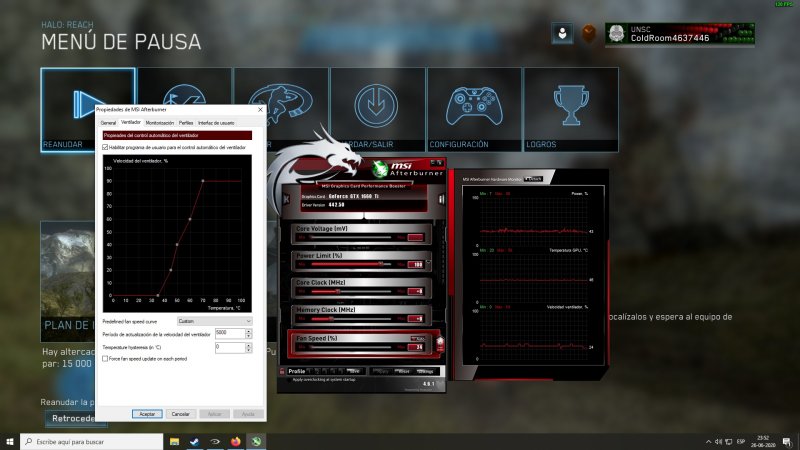Viewport: 800px width, 450px height.
Task: Click the orange emblem icon near player card
Action: (588, 34)
